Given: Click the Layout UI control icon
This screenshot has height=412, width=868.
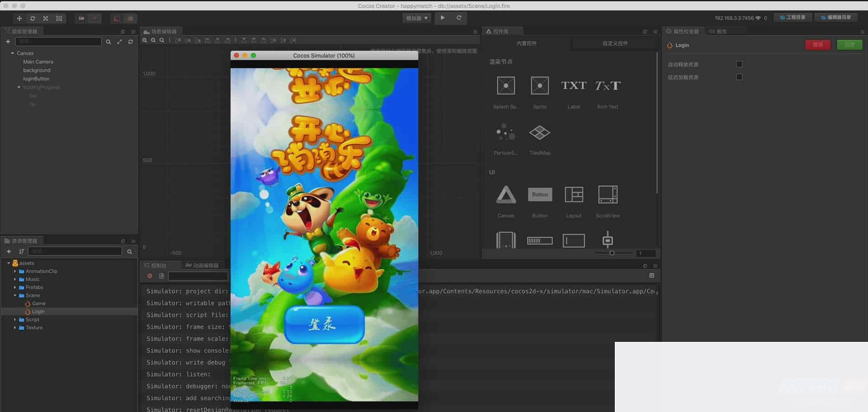Looking at the screenshot, I should coord(573,194).
